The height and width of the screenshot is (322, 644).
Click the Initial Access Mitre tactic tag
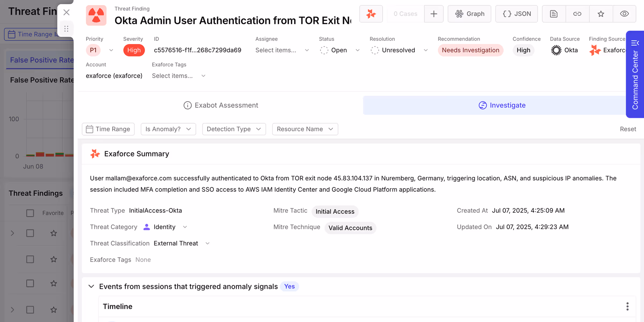coord(335,211)
